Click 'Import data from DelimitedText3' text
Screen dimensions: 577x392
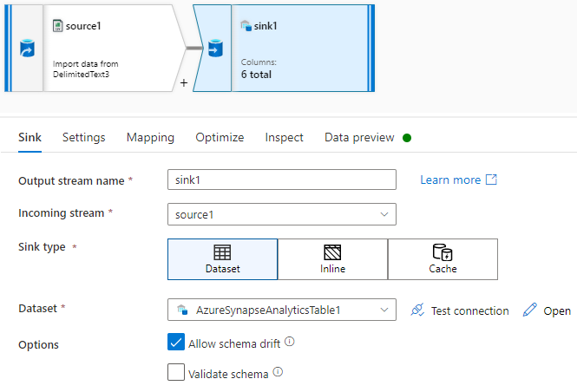(x=85, y=69)
